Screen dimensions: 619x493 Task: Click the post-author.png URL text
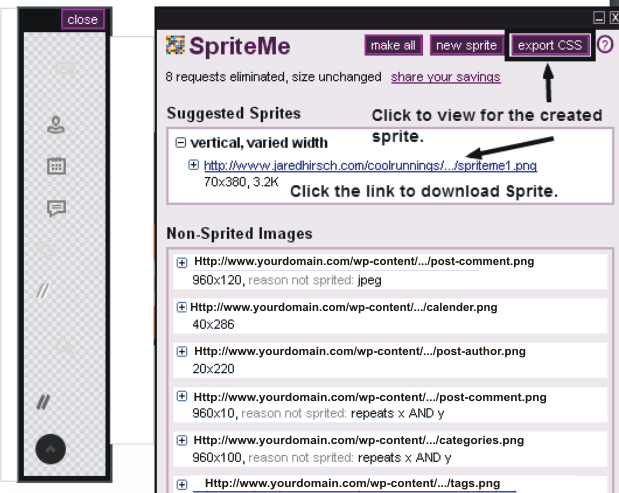tap(360, 351)
